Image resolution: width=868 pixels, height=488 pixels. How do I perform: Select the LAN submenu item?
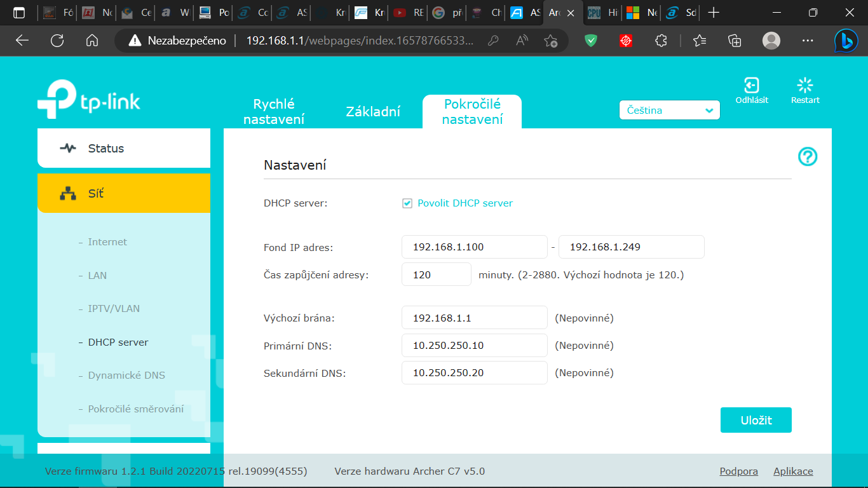tap(97, 276)
